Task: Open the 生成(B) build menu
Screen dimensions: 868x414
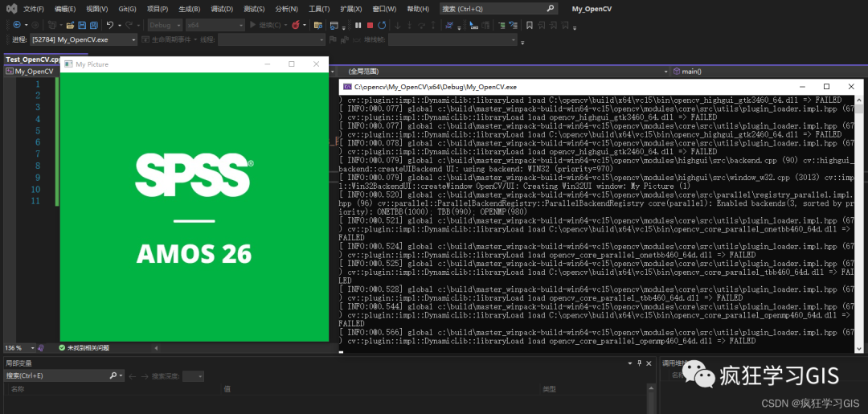Action: pos(190,9)
